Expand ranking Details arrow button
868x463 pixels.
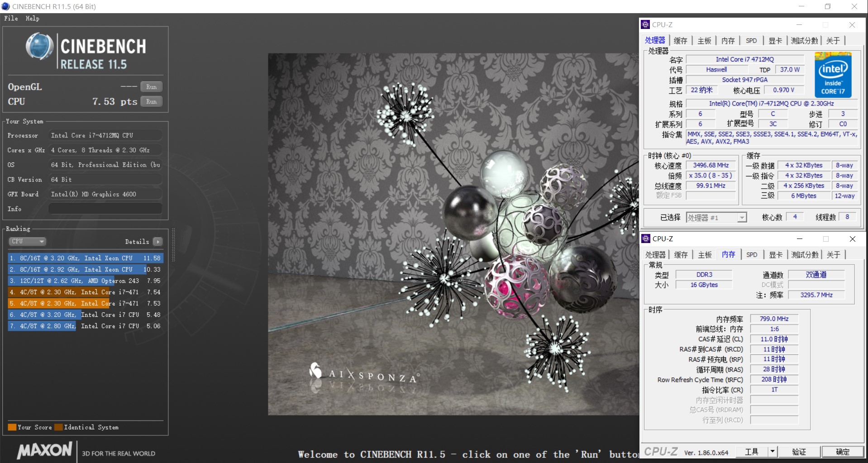pos(157,242)
